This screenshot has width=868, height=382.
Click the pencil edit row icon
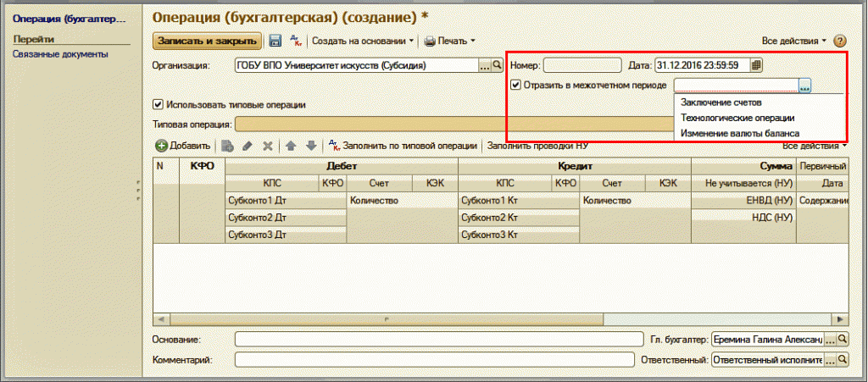(x=248, y=146)
